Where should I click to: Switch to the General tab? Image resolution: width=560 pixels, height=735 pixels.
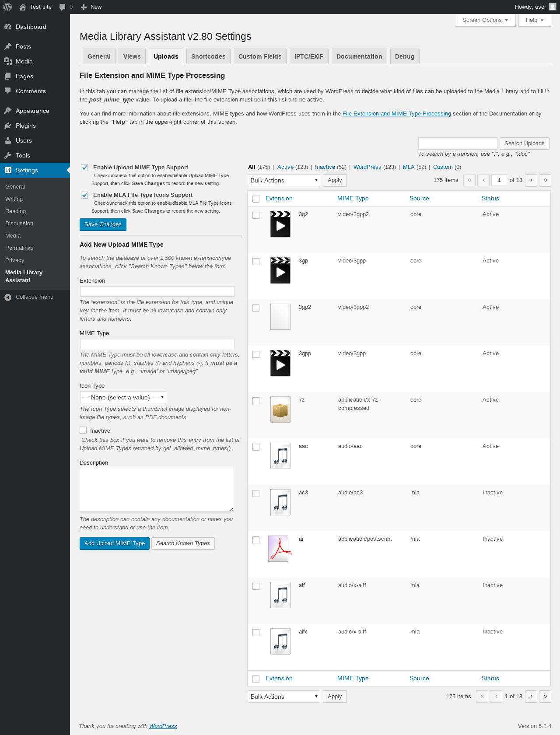click(x=99, y=56)
